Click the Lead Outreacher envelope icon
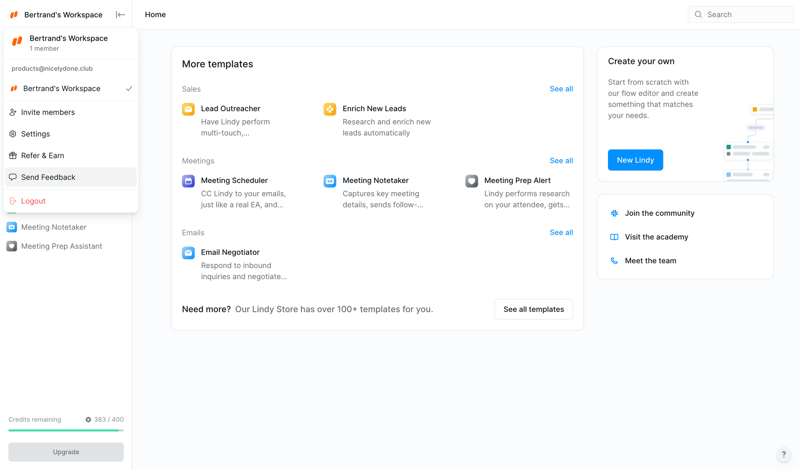The image size is (800, 470). point(188,109)
